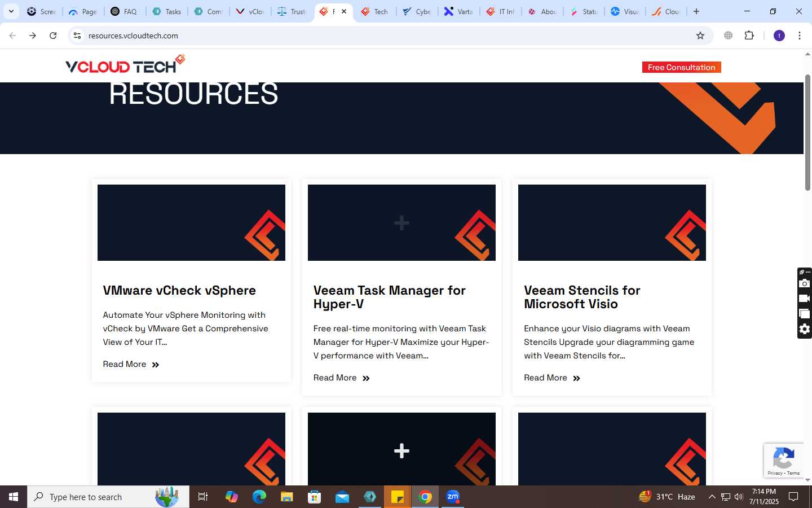Image resolution: width=812 pixels, height=508 pixels.
Task: Read More under Veeam Stencils for Microsoft Visio
Action: (x=551, y=378)
